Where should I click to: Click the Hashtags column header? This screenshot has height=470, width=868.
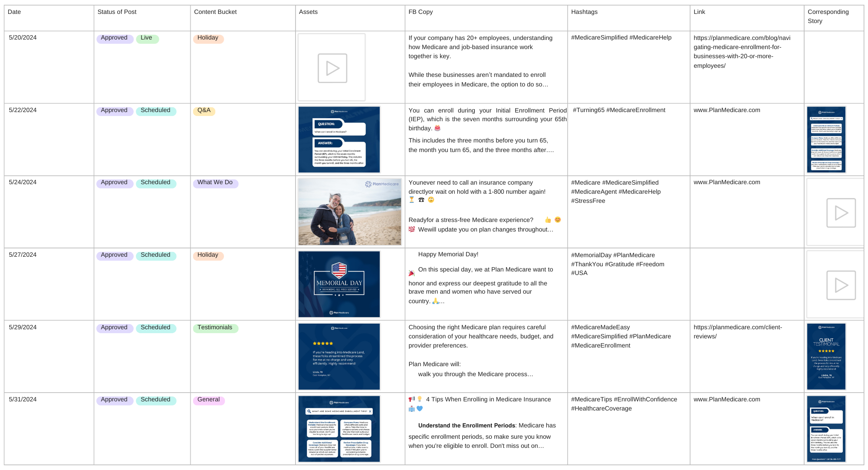click(x=584, y=12)
